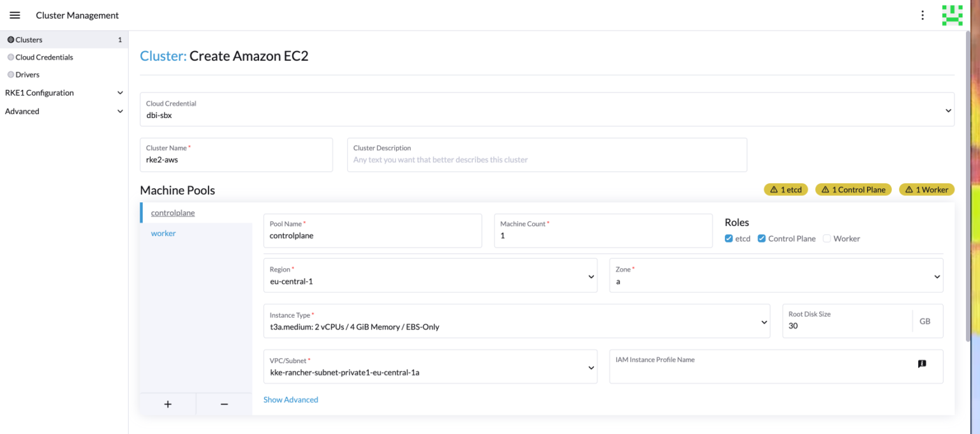Open the hamburger navigation menu
The width and height of the screenshot is (980, 434).
[15, 15]
